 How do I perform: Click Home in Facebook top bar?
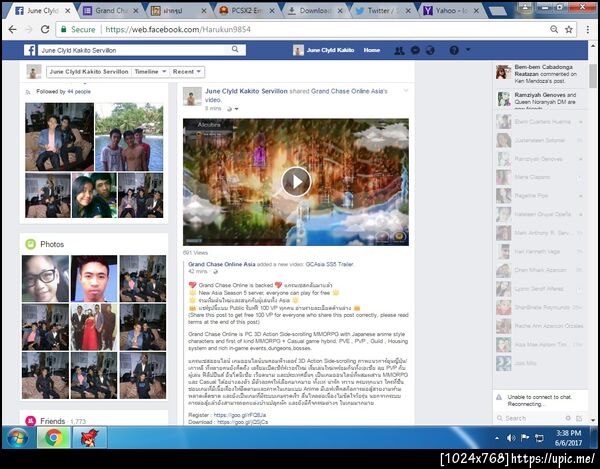372,50
